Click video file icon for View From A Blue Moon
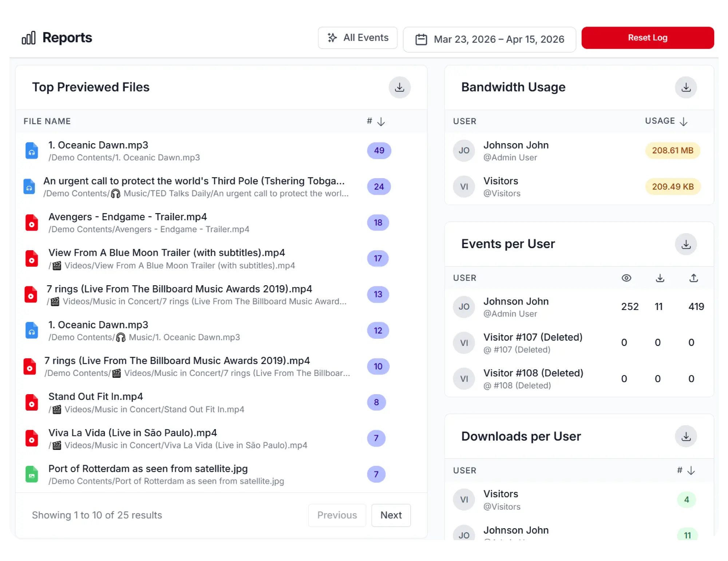728x561 pixels. (x=32, y=259)
